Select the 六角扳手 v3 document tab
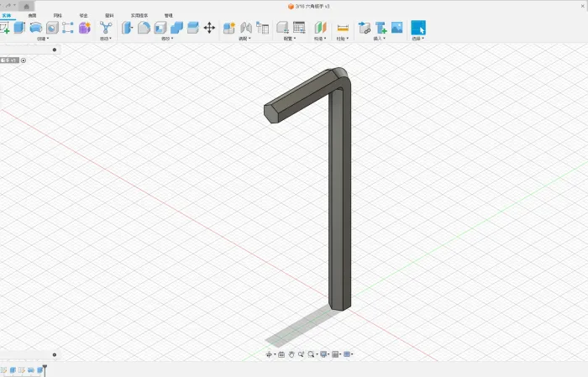The height and width of the screenshot is (377, 588). pos(309,7)
